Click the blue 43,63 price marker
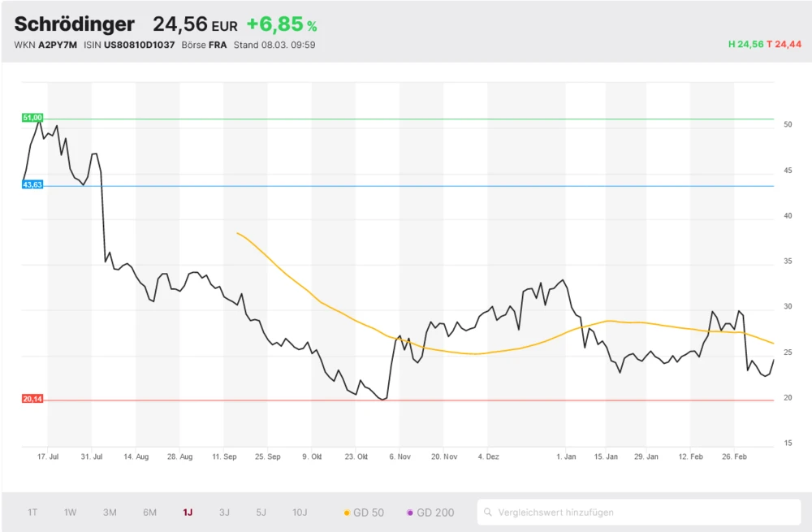Viewport: 812px width, 532px height. (32, 185)
